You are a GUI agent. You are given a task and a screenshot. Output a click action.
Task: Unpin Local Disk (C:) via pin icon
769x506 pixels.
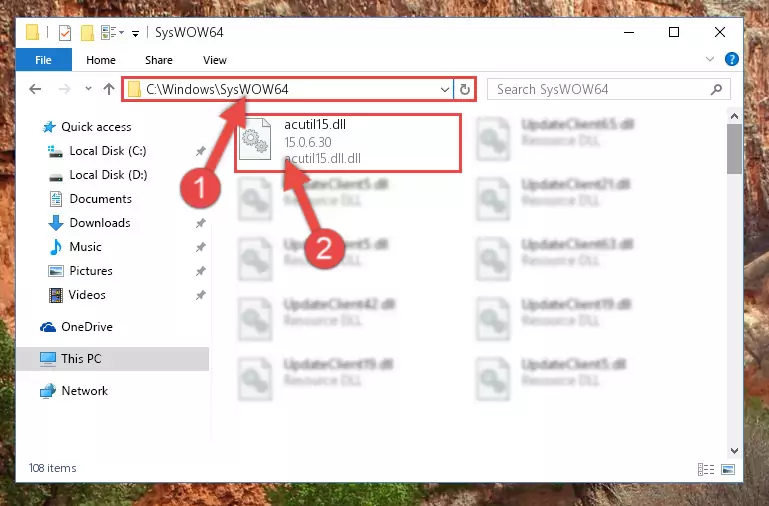(201, 151)
